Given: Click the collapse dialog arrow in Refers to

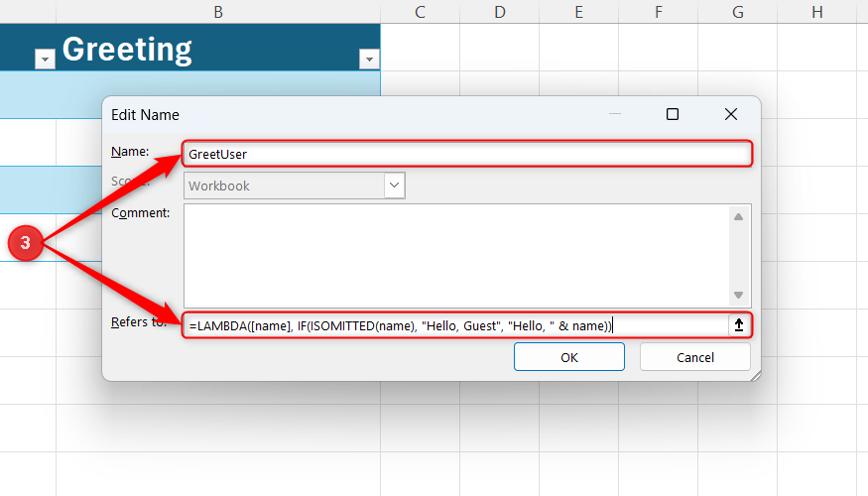Looking at the screenshot, I should click(738, 325).
